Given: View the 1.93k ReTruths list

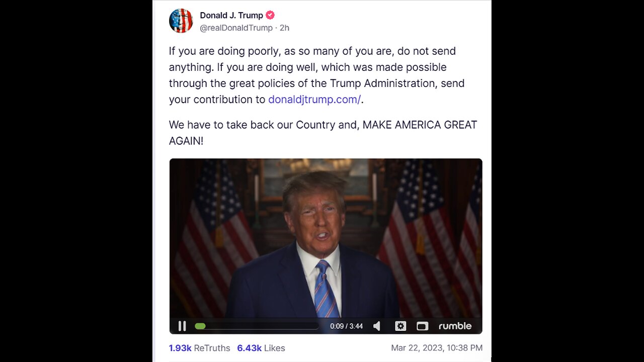Looking at the screenshot, I should (199, 348).
